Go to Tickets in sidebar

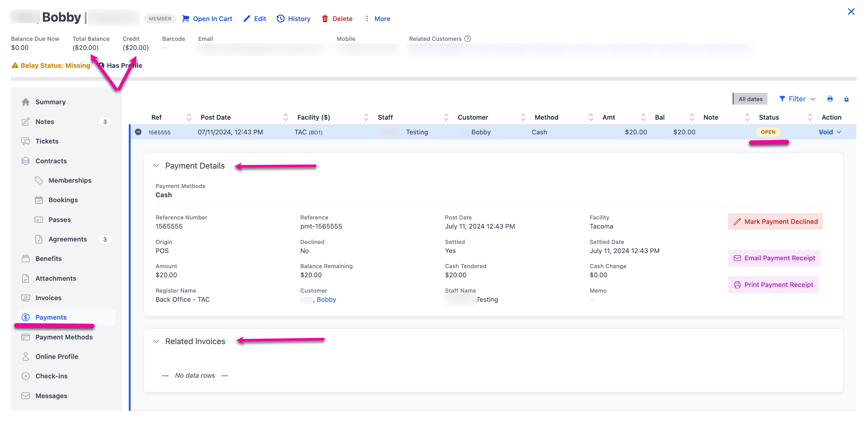click(66, 141)
